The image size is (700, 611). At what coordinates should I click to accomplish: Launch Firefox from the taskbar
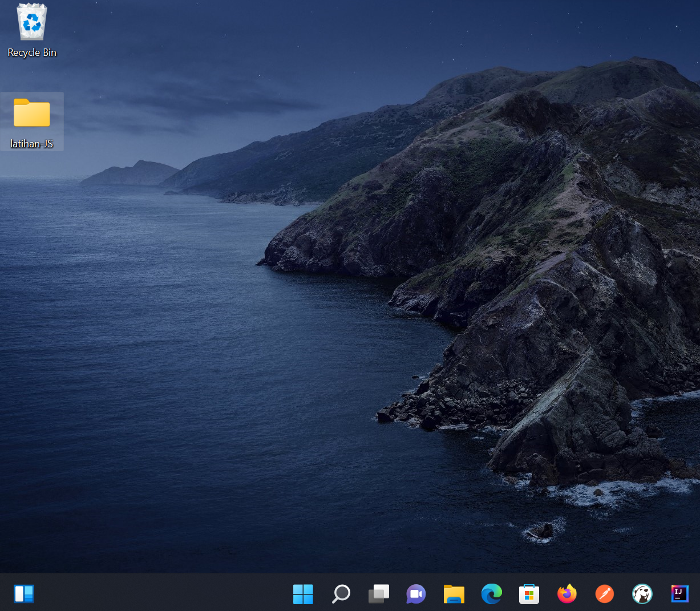pos(567,594)
